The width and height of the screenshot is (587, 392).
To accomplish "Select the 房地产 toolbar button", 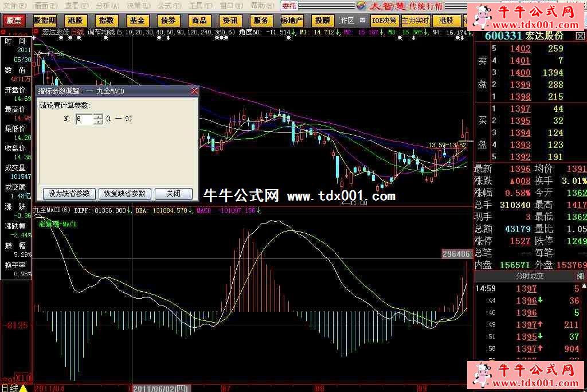I will point(292,21).
